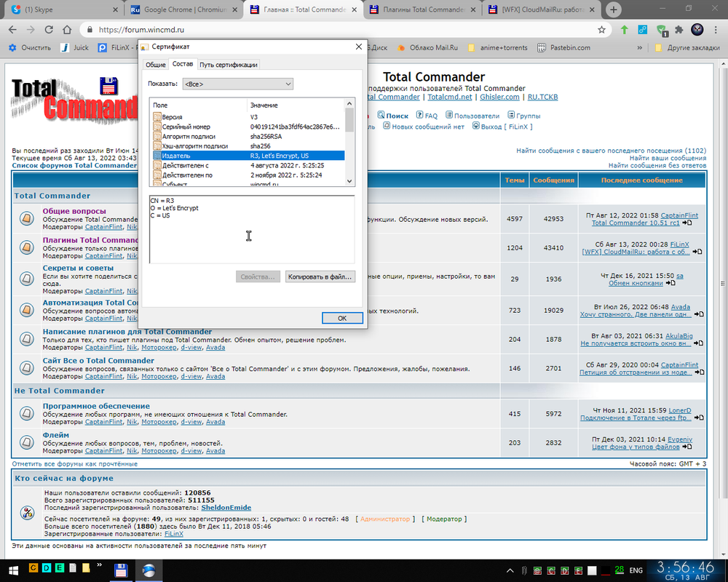The image size is (728, 582).
Task: Open the Pastebin.com bookmark
Action: tap(563, 47)
